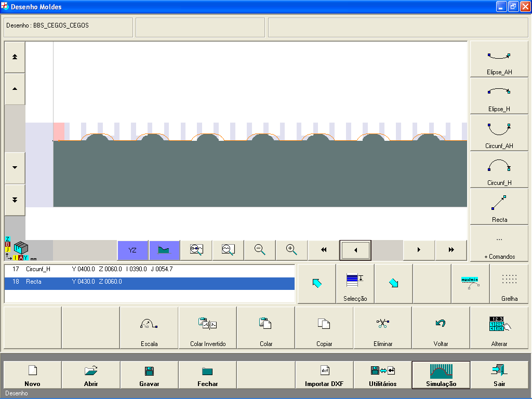Viewport: 532px width, 399px height.
Task: Select the Recta line tool
Action: pyautogui.click(x=499, y=207)
